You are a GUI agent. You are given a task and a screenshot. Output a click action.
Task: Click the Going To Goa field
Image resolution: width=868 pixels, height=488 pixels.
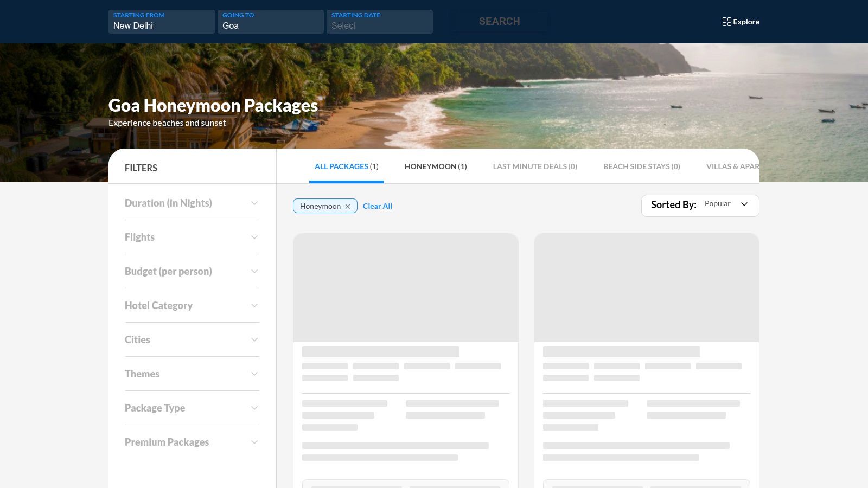270,22
